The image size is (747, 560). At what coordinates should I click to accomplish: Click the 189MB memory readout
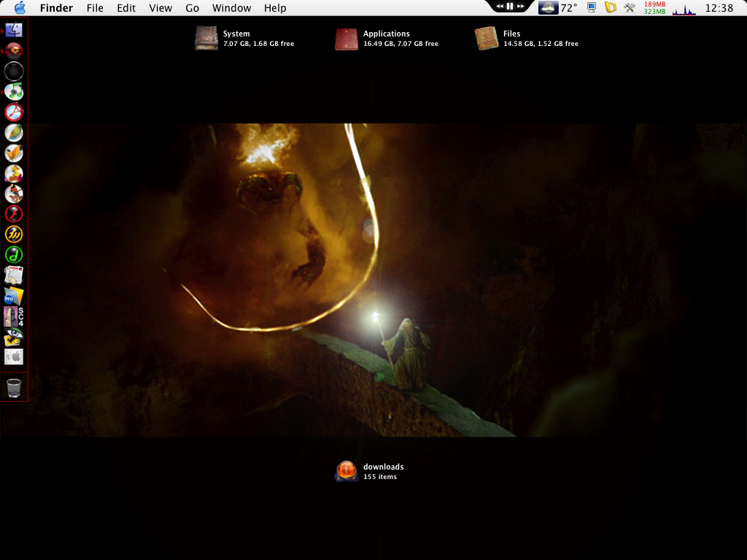click(x=654, y=4)
